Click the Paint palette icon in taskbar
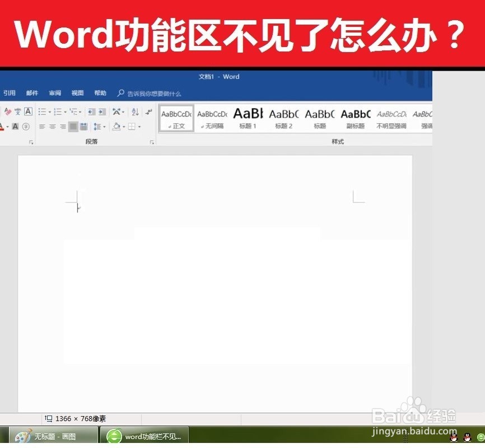 pos(24,436)
